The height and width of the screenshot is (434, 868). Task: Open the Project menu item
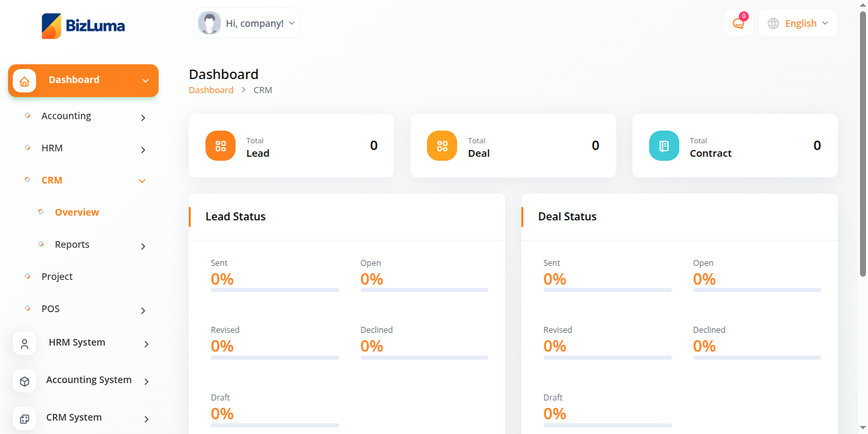57,277
